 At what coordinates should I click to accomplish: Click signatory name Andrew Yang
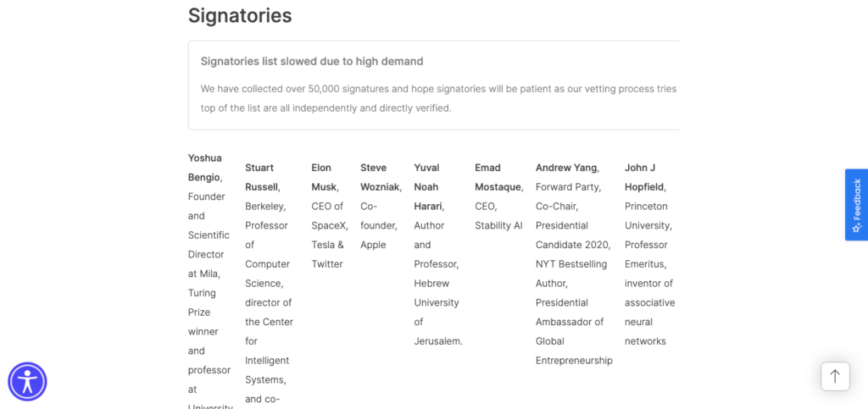coord(566,168)
